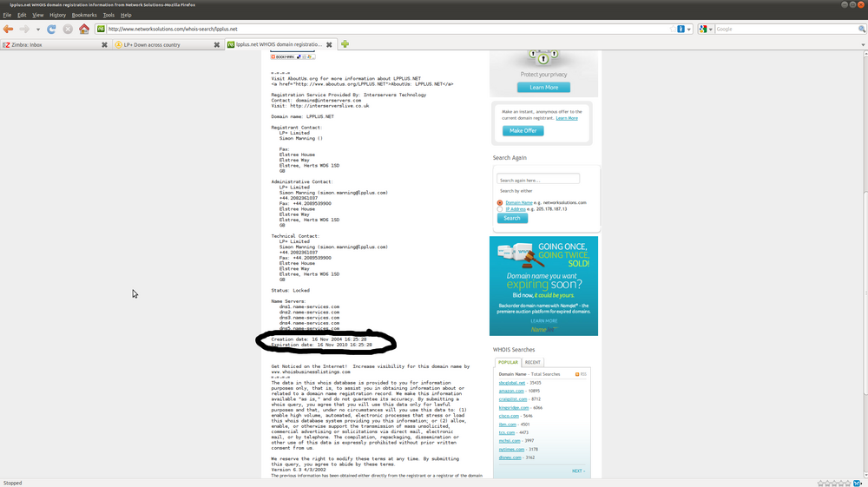Go to the Home page icon
This screenshot has height=487, width=868.
click(x=83, y=29)
